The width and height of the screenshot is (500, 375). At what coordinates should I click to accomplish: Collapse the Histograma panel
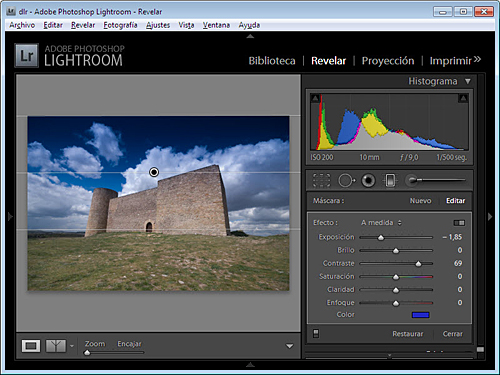[468, 81]
